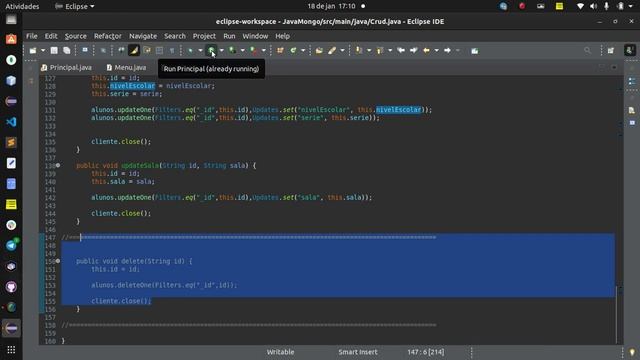Toggle Mark Occurrences highlighter button
Screen dimensions: 640x360
pos(134,51)
